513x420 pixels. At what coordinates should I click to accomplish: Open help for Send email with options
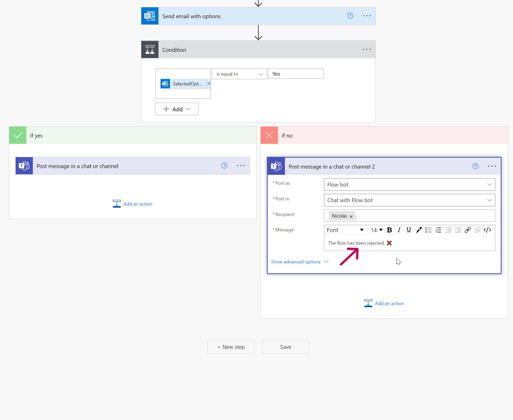tap(350, 16)
